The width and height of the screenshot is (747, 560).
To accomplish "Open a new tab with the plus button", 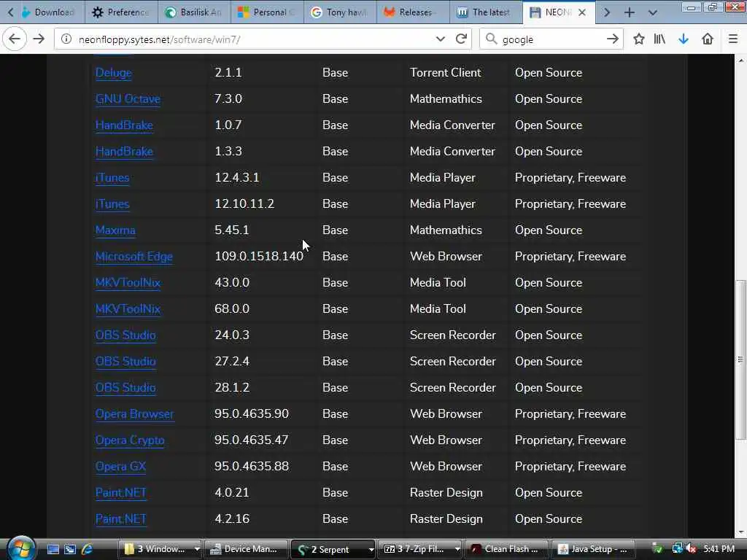I will [x=630, y=12].
